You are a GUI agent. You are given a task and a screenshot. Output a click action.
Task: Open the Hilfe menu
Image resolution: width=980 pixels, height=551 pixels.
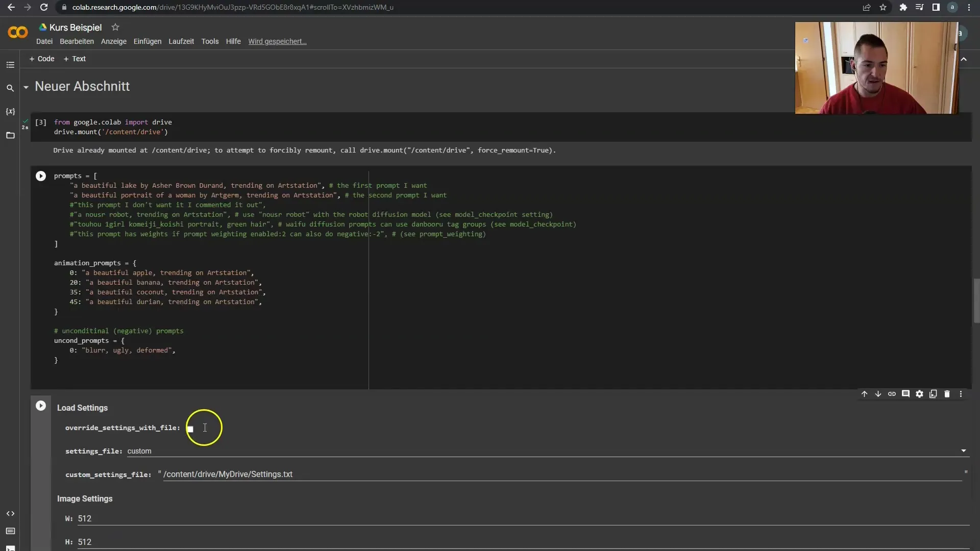pyautogui.click(x=233, y=41)
